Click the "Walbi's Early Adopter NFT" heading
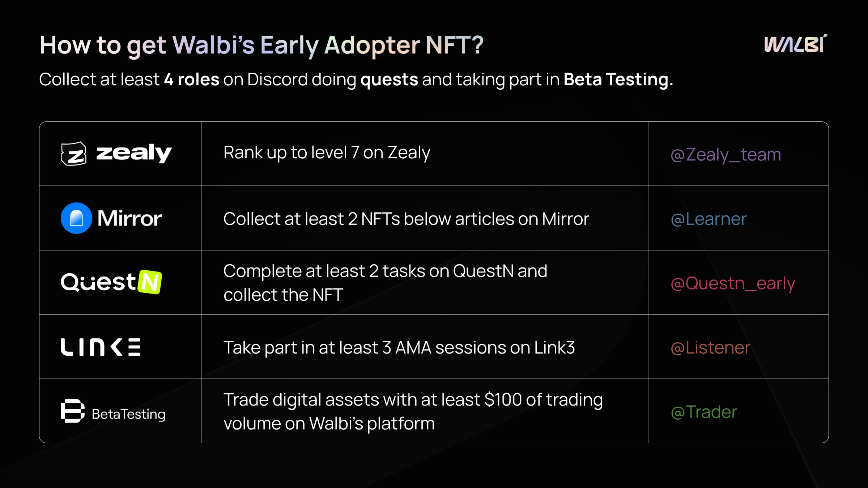This screenshot has width=868, height=488. click(x=261, y=45)
